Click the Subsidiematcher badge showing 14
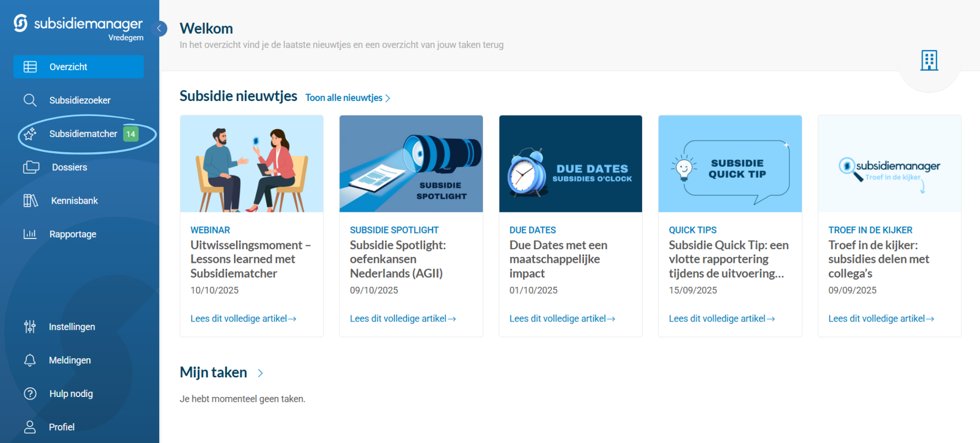980x443 pixels. click(x=131, y=134)
